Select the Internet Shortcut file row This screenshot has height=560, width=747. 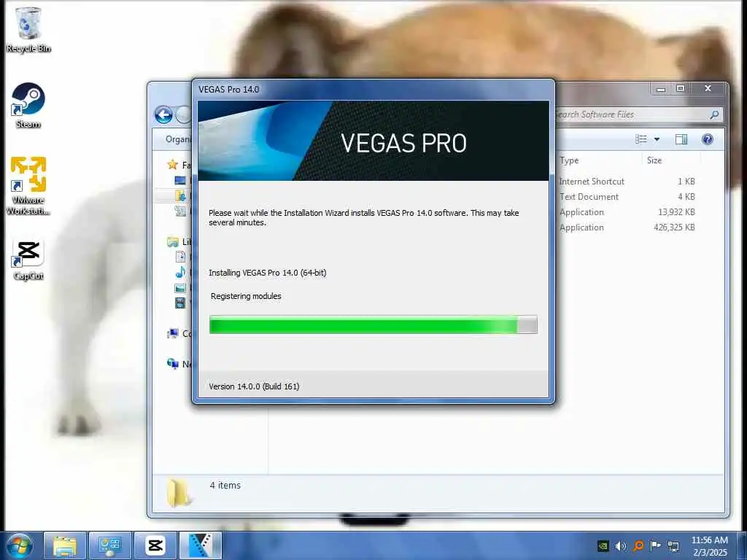coord(627,182)
